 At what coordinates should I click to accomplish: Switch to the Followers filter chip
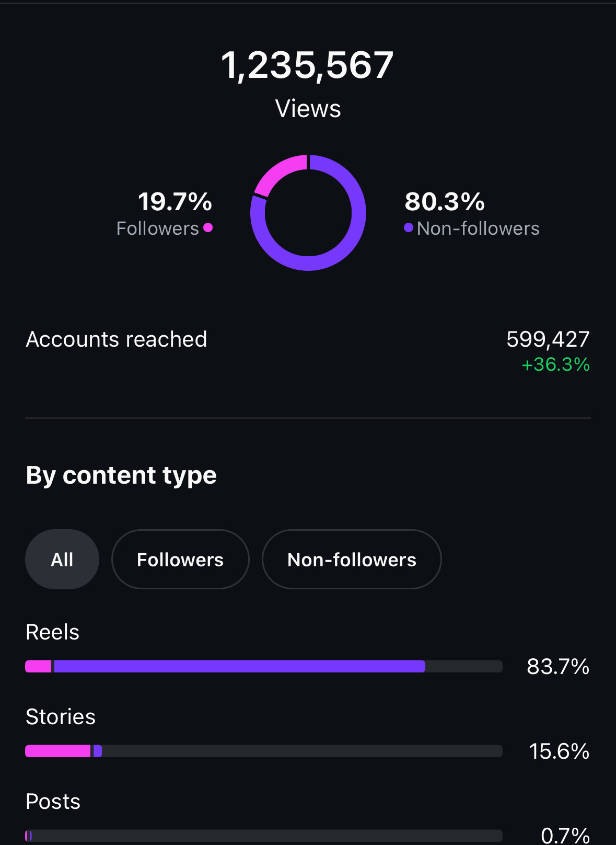tap(180, 559)
